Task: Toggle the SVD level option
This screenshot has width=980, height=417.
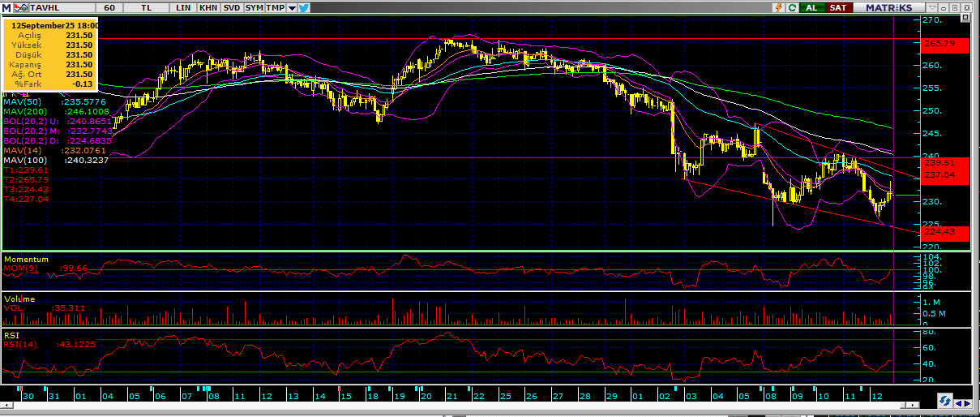Action: (231, 7)
